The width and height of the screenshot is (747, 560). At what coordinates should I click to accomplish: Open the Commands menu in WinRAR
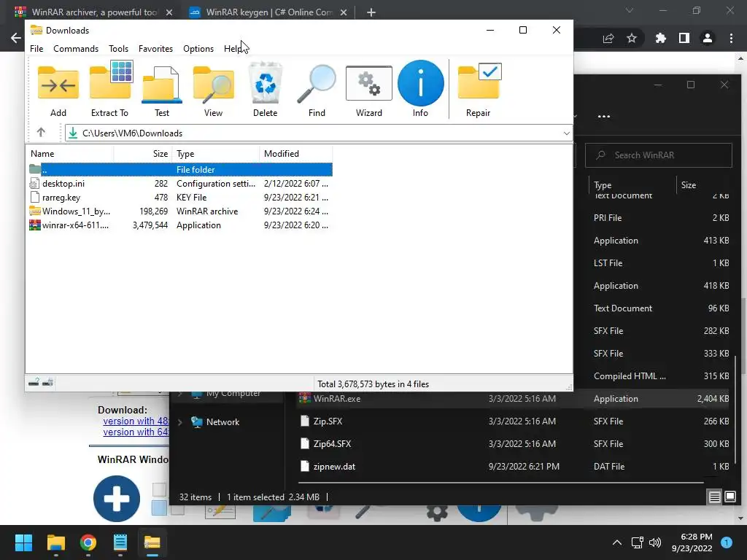pyautogui.click(x=76, y=49)
